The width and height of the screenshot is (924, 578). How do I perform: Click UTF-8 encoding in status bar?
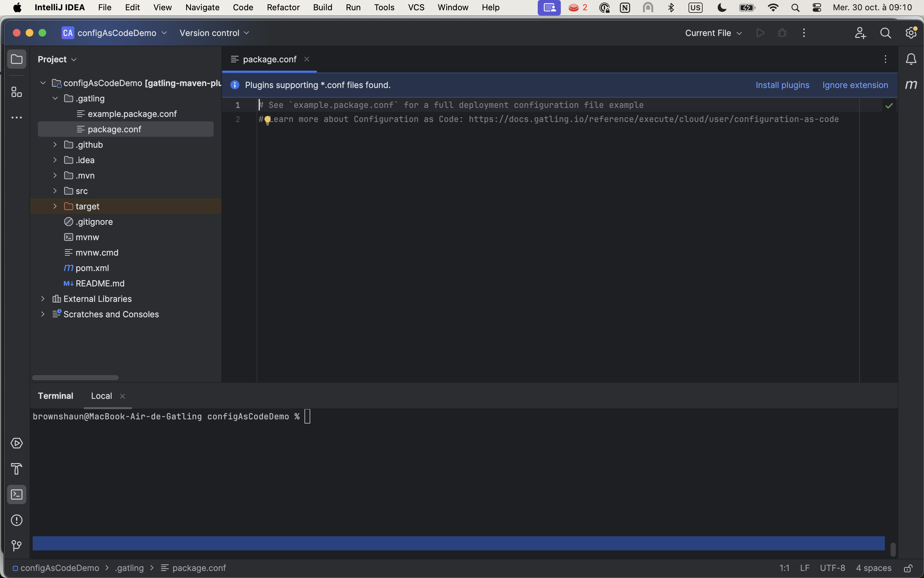832,568
